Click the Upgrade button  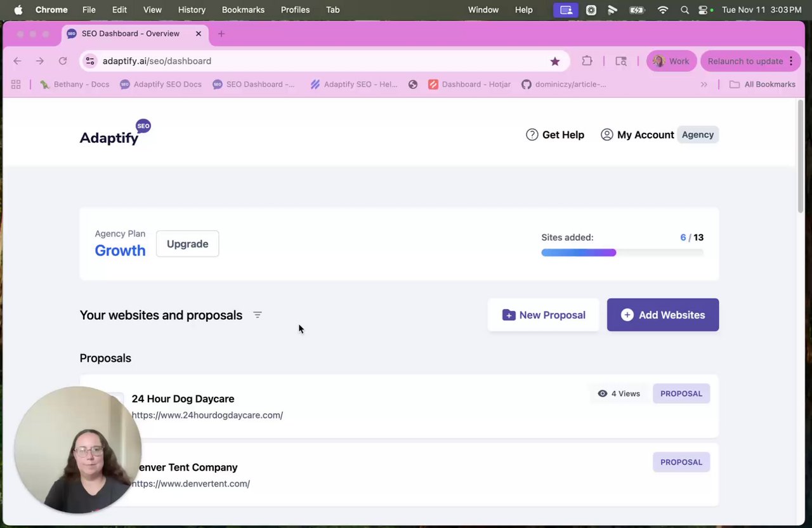pos(187,244)
